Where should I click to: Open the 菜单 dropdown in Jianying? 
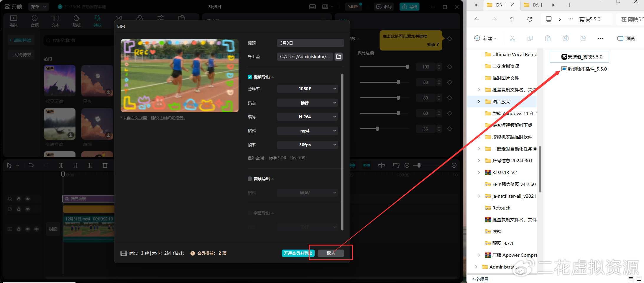coord(39,7)
